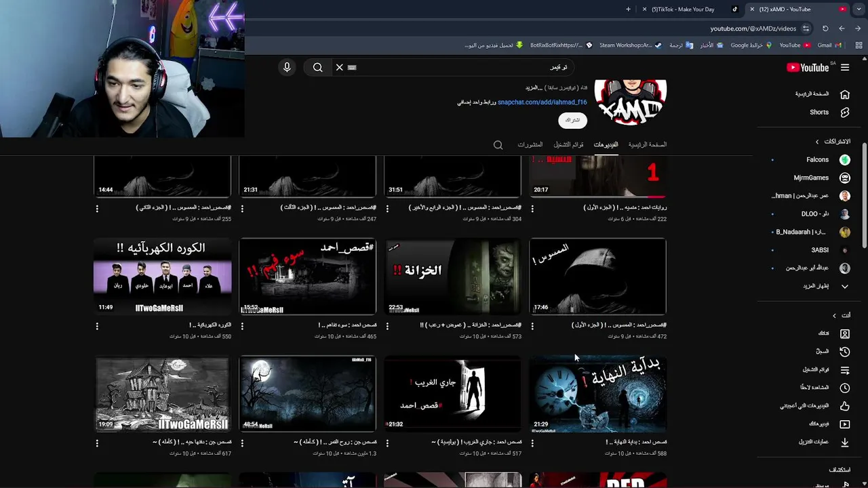Open the Gmail bookmark
This screenshot has width=868, height=488.
coord(829,45)
